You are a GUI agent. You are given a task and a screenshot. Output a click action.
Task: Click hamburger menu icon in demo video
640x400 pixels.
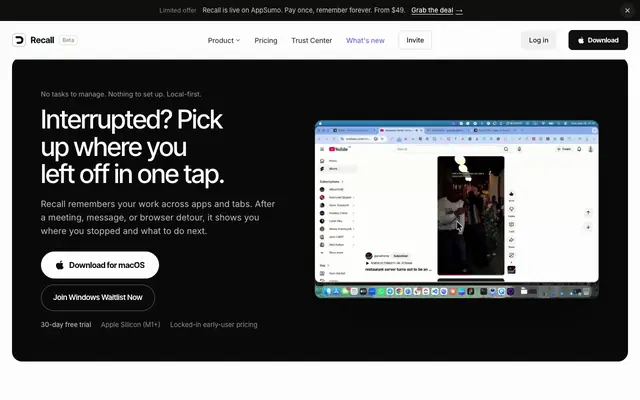tap(322, 149)
